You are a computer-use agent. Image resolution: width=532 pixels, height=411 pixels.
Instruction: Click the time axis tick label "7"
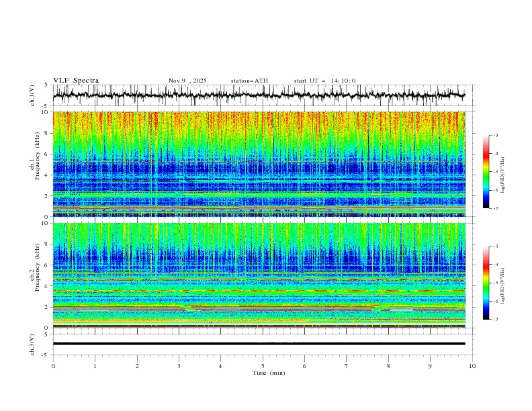347,366
